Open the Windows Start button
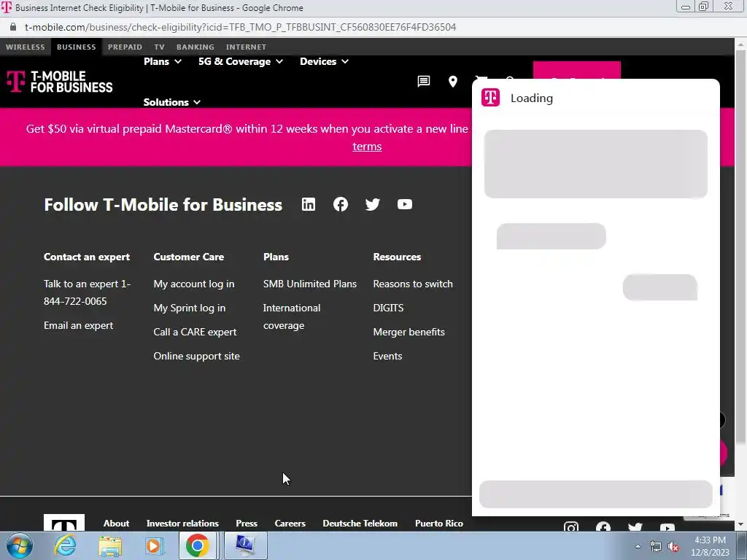 pyautogui.click(x=19, y=545)
